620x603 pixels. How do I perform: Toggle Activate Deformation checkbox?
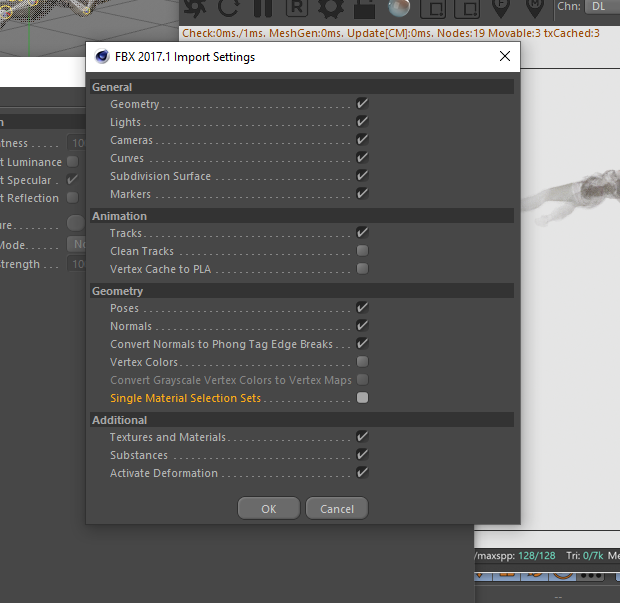(x=362, y=472)
